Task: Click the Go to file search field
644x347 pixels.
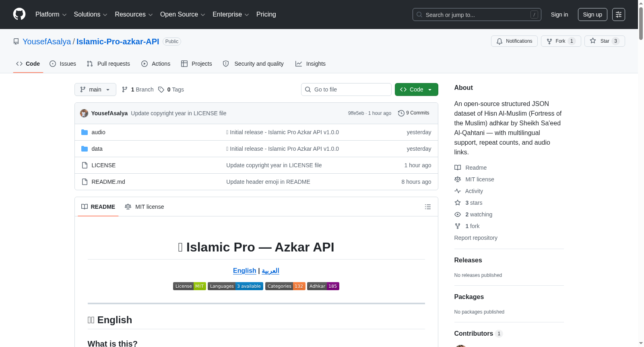Action: pyautogui.click(x=346, y=89)
